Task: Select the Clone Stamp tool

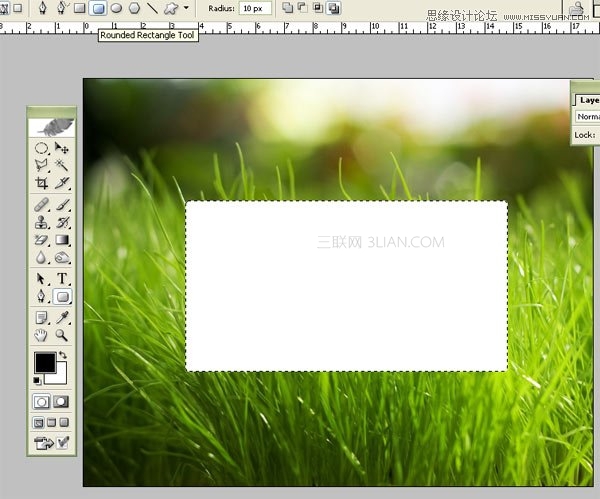Action: [42, 222]
